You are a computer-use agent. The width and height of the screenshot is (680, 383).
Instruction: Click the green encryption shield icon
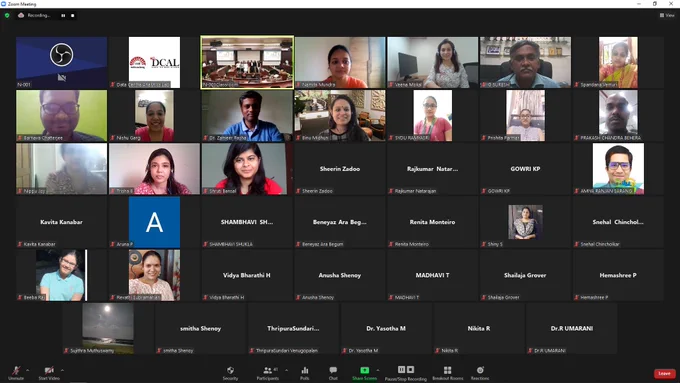coord(7,15)
